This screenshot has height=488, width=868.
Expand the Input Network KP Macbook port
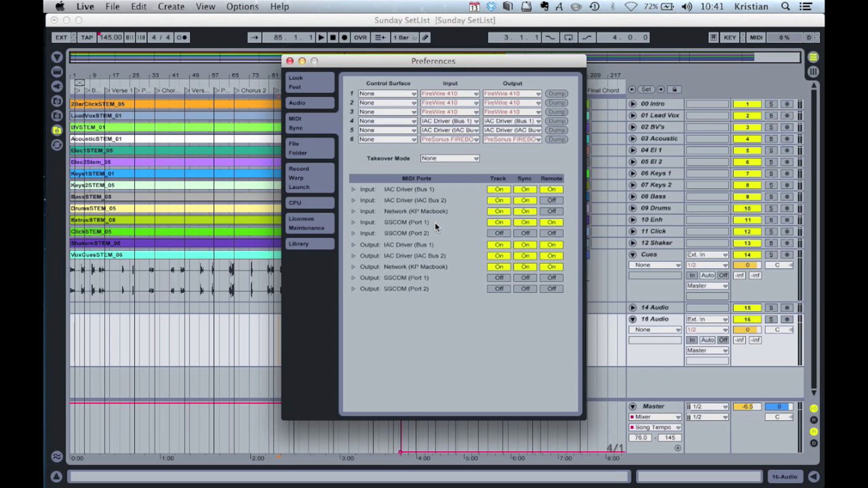(353, 211)
